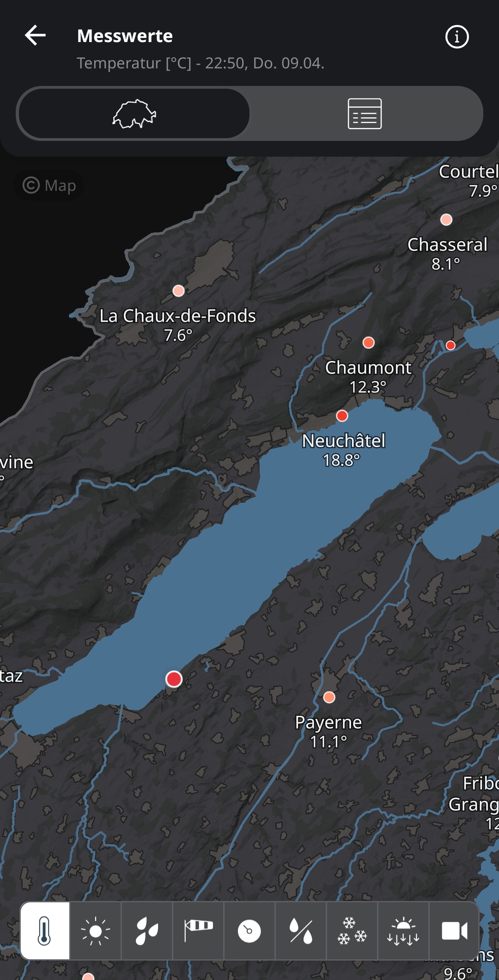
Task: Select the thermometer temperature icon
Action: point(45,931)
